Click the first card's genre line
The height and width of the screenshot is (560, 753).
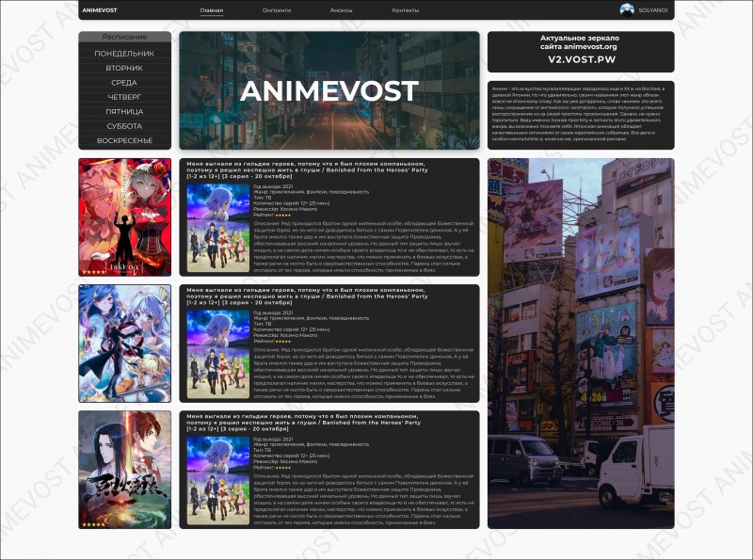[312, 192]
